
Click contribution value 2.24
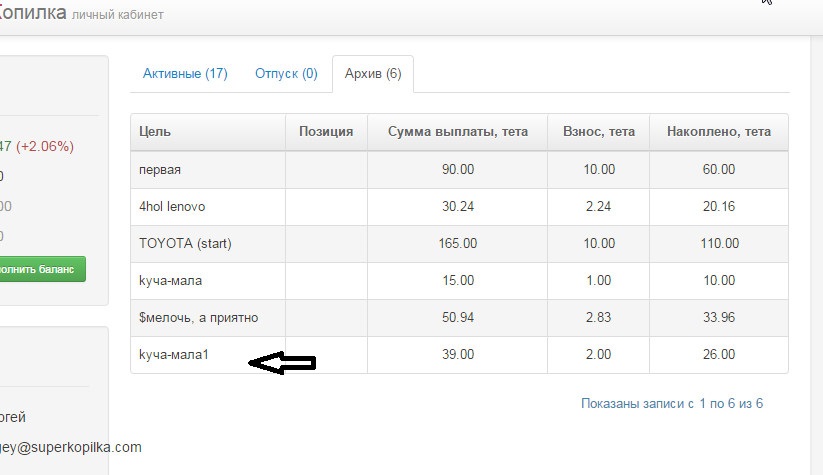pos(598,206)
